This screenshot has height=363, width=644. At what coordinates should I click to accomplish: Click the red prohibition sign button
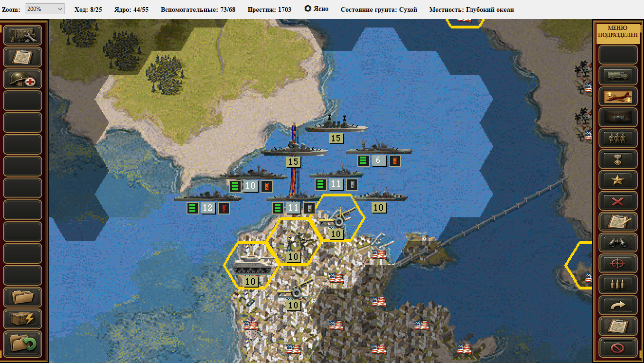(617, 347)
